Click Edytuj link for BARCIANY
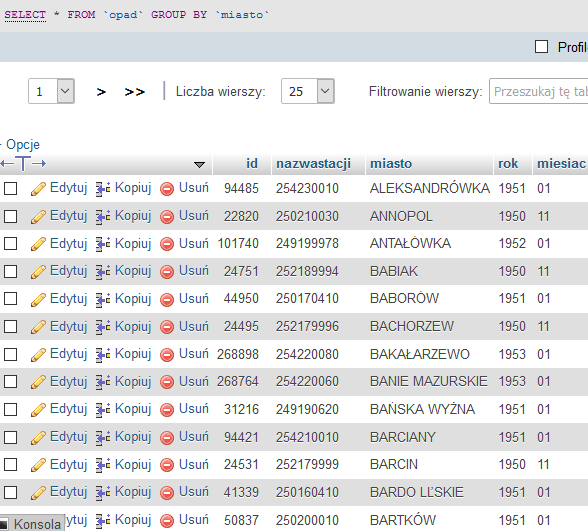Screen dimensions: 588x531 [x=69, y=437]
